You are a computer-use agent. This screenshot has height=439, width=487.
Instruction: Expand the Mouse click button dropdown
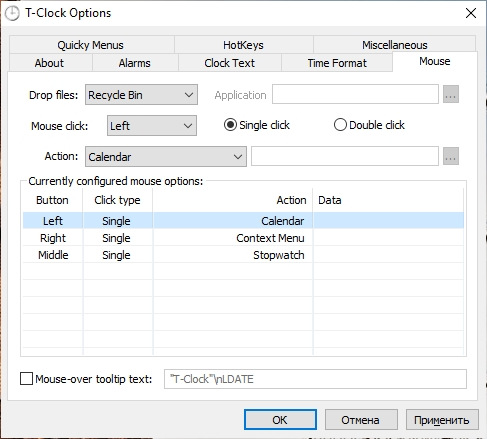click(152, 126)
